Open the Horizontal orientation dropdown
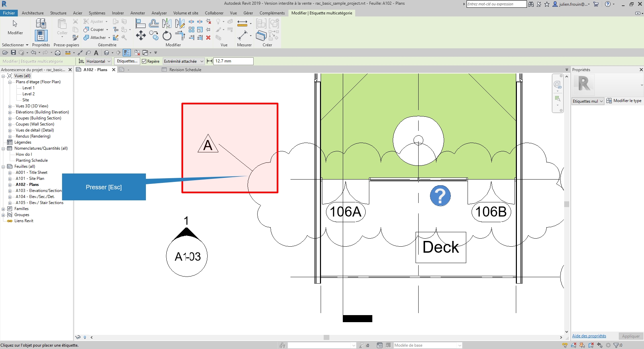Screen dimensions: 644x349 [x=99, y=61]
